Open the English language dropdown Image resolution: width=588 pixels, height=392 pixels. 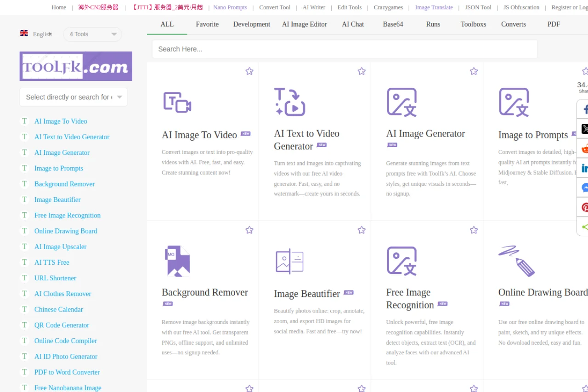(42, 34)
